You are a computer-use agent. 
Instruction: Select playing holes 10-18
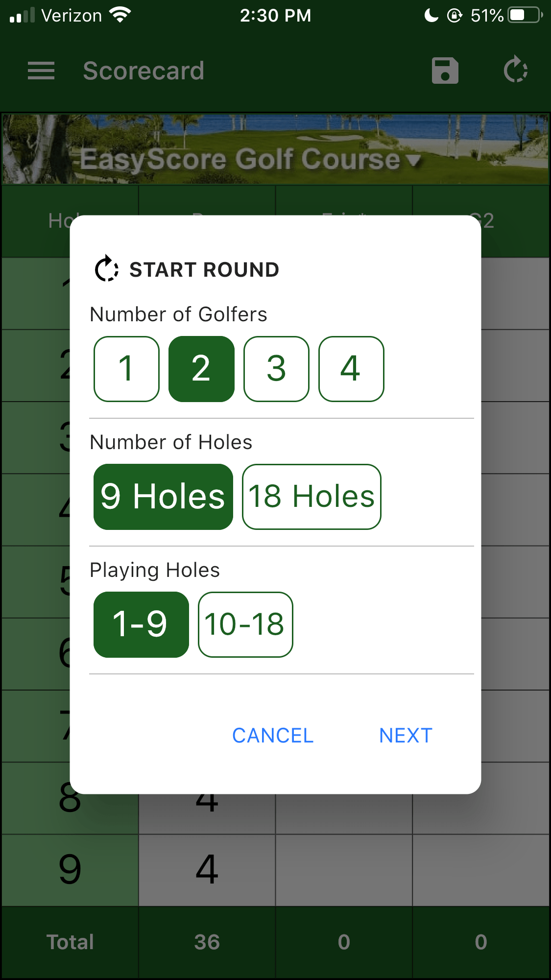tap(245, 623)
